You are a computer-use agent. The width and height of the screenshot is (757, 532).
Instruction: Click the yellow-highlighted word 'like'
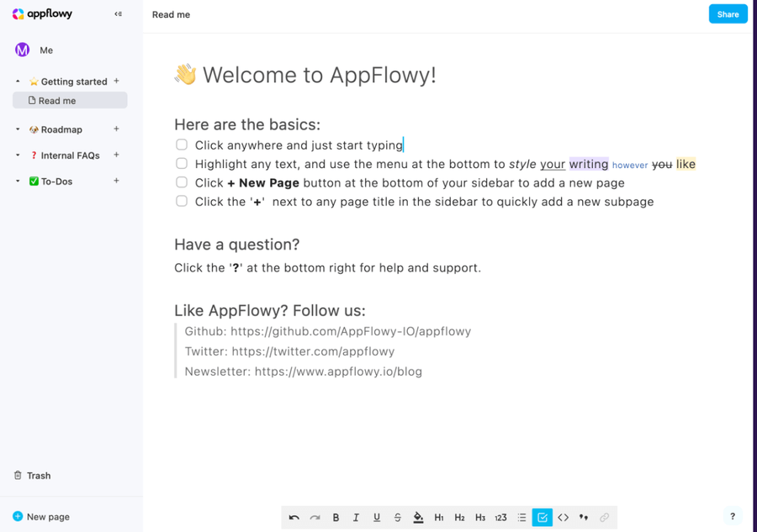686,164
